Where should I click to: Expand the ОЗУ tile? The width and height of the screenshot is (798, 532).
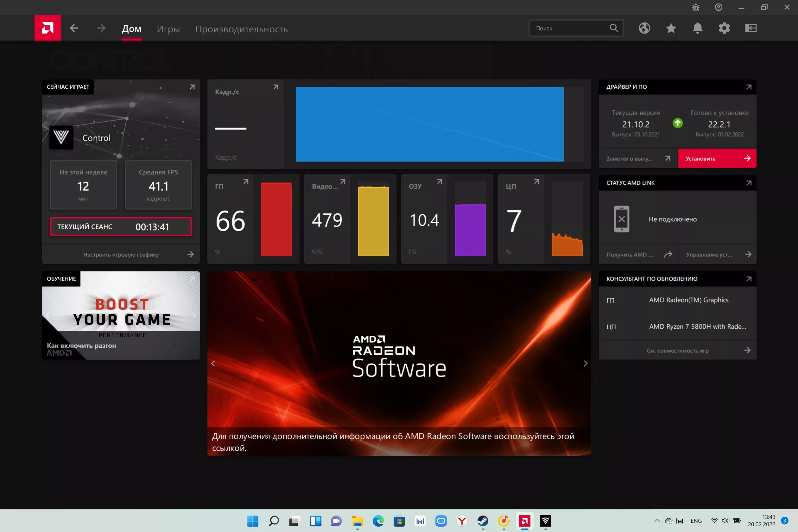[440, 181]
